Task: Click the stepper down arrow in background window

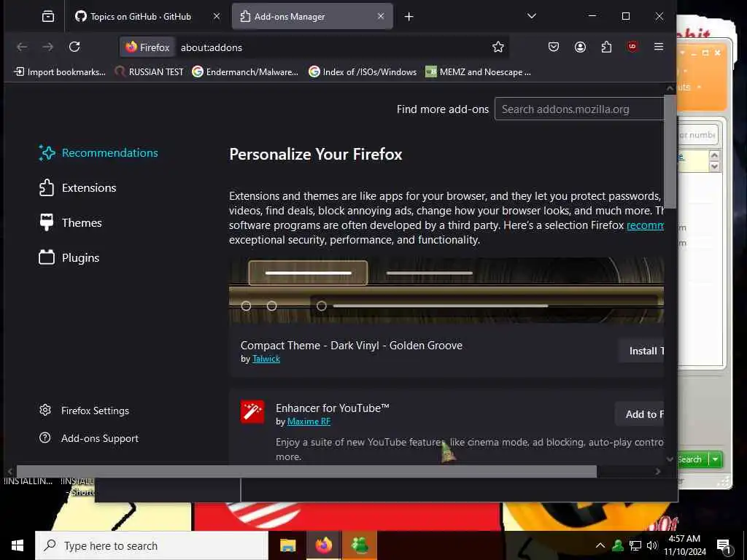Action: (x=714, y=166)
